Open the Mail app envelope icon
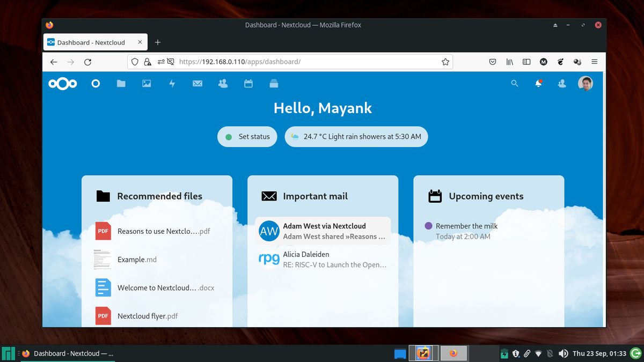Viewport: 644px width, 362px height. [197, 84]
